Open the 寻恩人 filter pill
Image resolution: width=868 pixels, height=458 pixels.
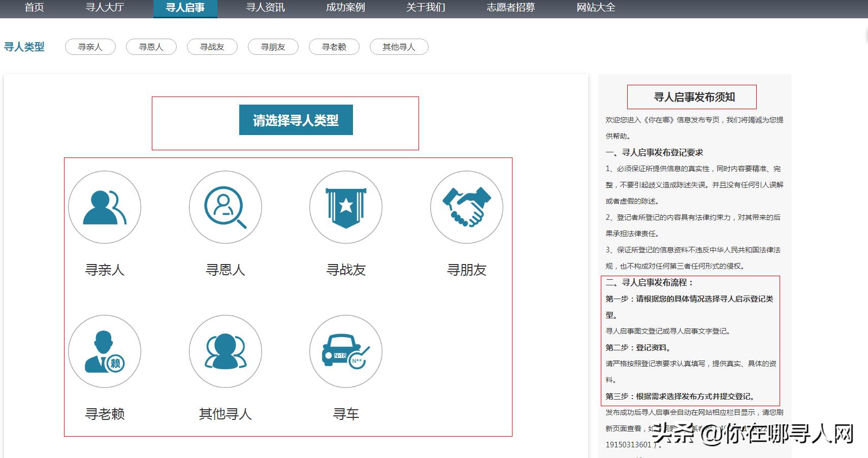click(x=151, y=47)
